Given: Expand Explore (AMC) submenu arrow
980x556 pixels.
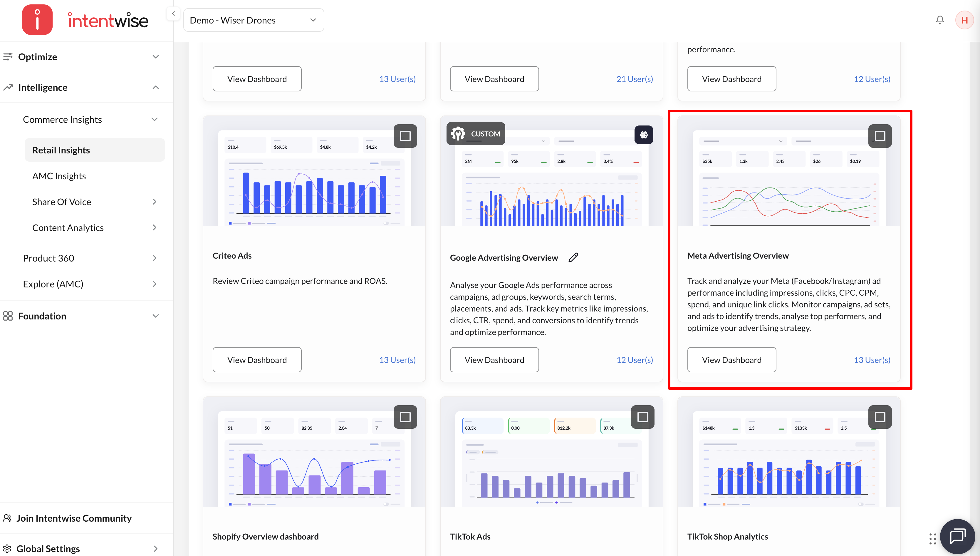Looking at the screenshot, I should click(x=155, y=284).
